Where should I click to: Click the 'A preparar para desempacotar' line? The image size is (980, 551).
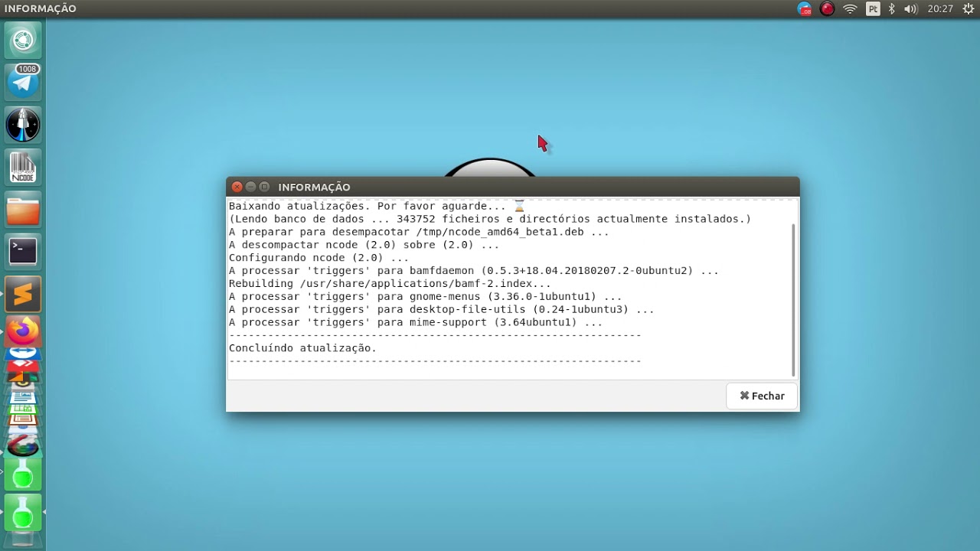click(419, 232)
